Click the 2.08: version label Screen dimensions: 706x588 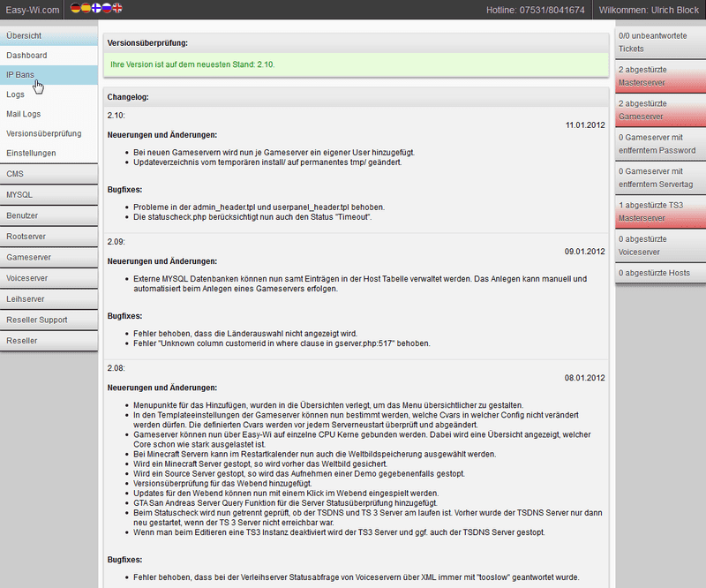(116, 368)
